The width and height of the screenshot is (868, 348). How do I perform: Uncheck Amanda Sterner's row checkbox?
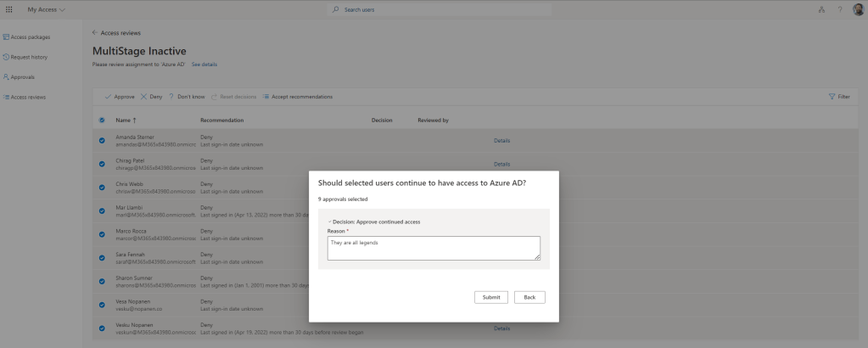tap(102, 140)
